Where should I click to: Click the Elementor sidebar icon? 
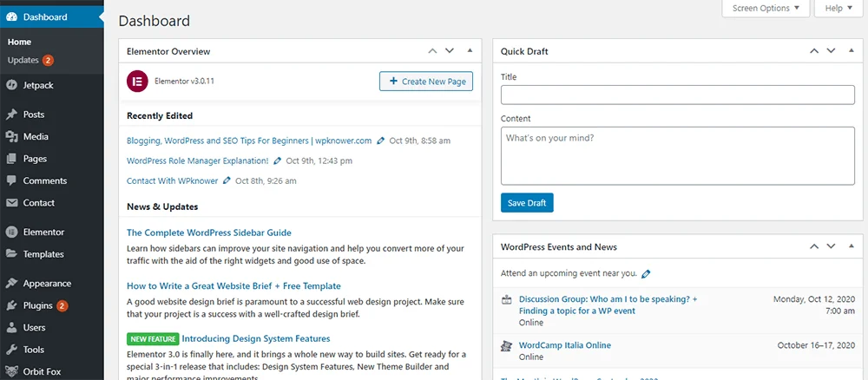[x=11, y=233]
